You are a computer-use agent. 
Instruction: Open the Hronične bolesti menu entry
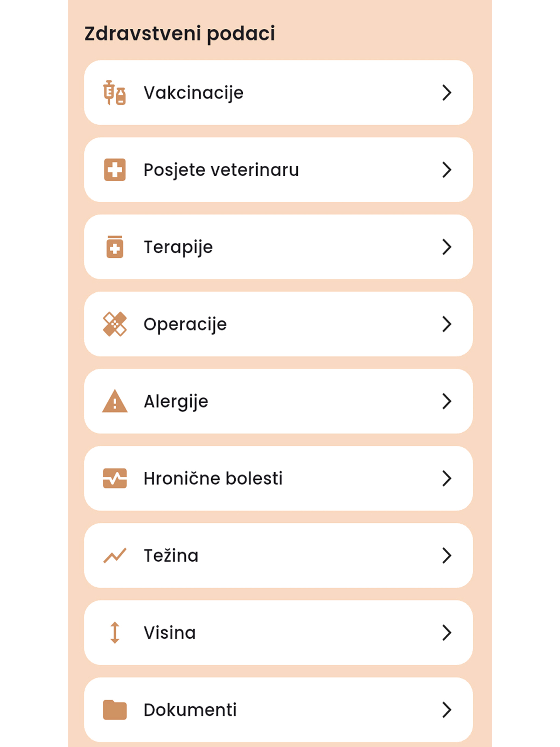(x=278, y=478)
